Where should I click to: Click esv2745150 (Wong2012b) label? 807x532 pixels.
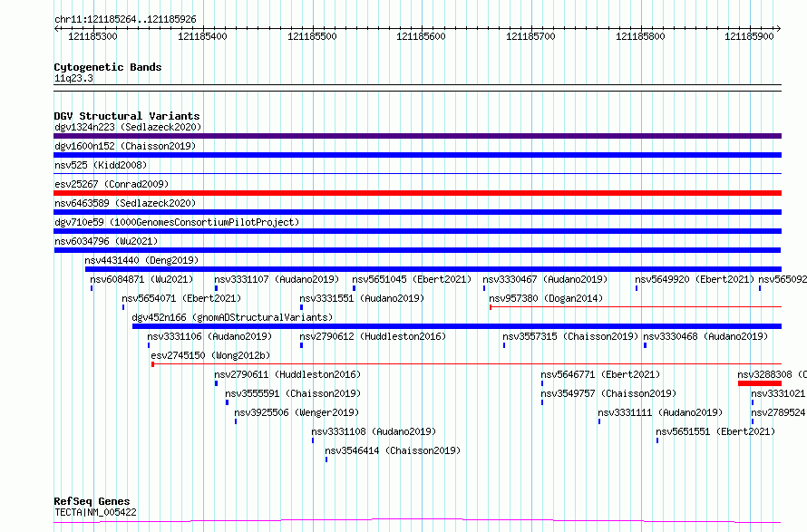pyautogui.click(x=210, y=355)
